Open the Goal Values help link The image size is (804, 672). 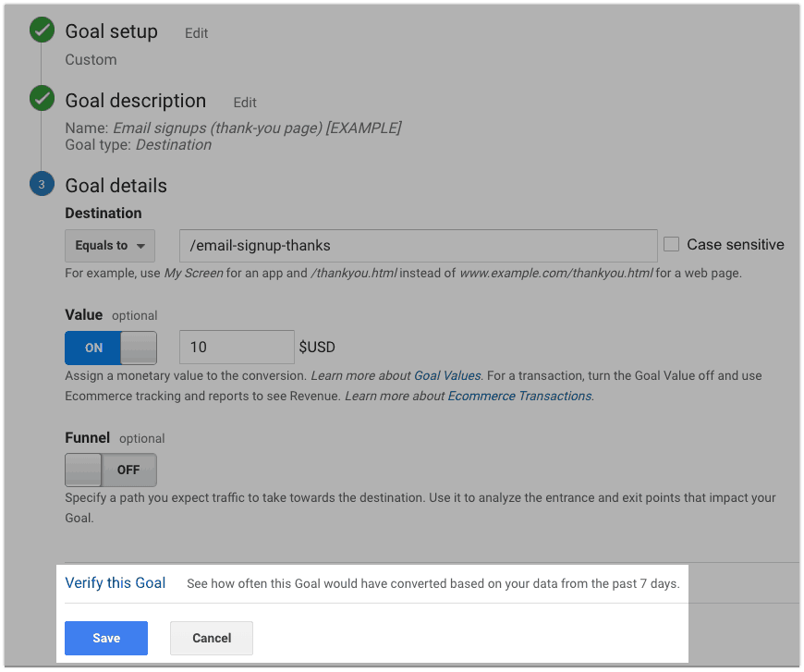pos(447,376)
